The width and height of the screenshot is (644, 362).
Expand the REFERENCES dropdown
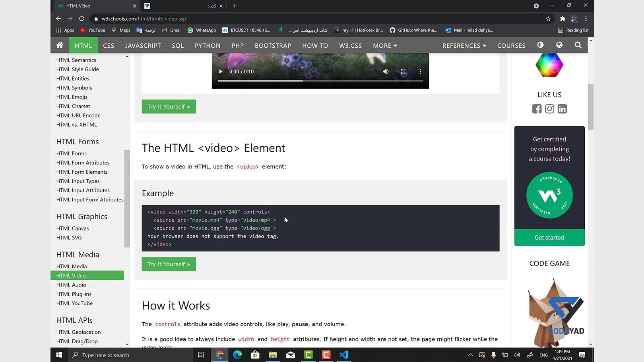point(464,46)
